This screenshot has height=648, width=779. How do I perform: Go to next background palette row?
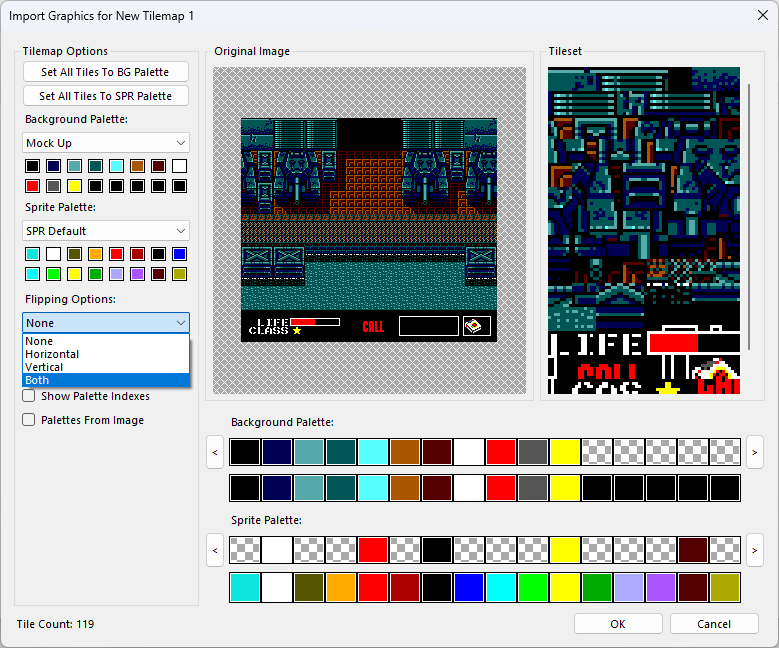click(755, 452)
